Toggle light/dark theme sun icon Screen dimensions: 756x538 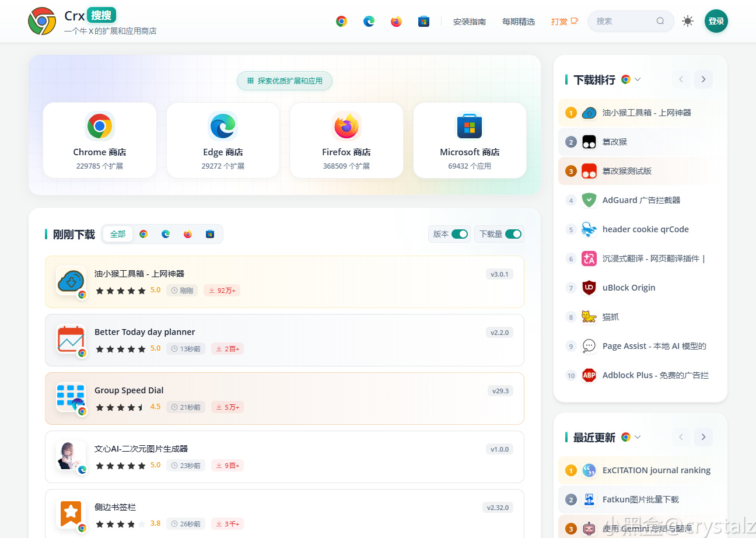688,21
